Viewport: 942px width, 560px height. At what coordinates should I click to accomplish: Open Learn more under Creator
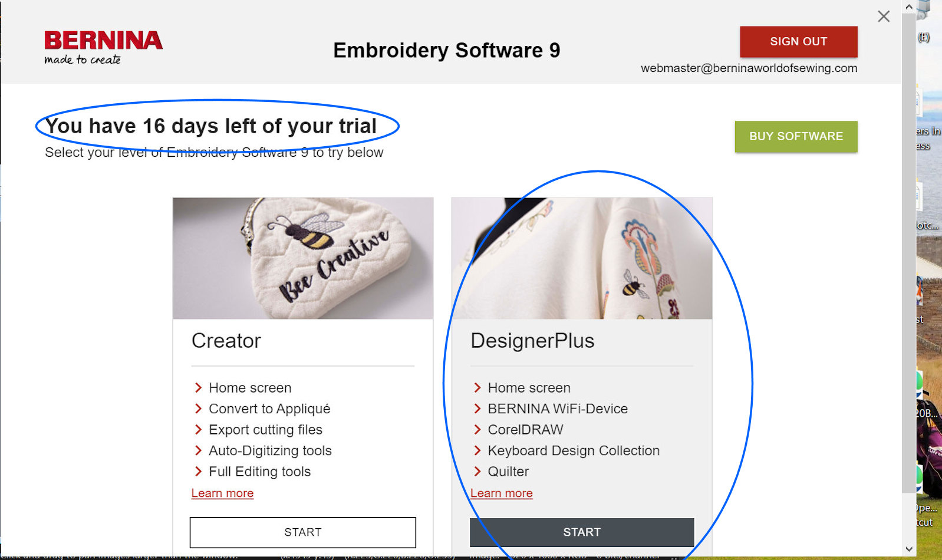[x=222, y=493]
